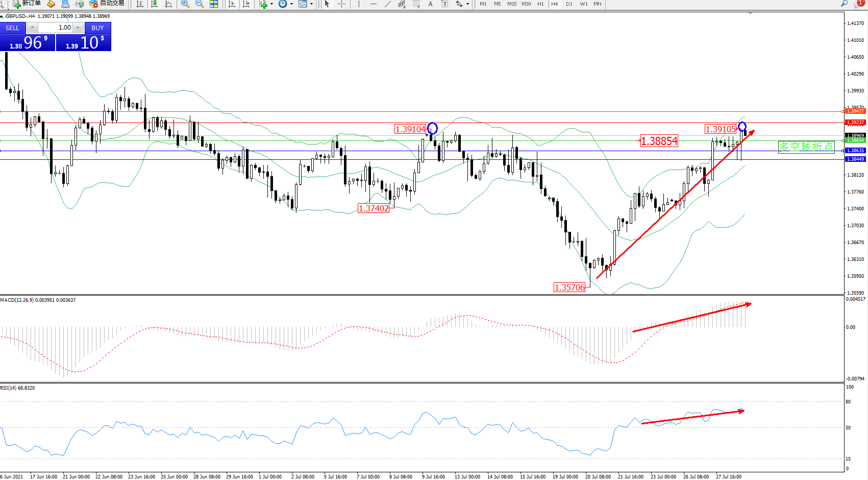Click the 1.00 lot volume field

[55, 28]
